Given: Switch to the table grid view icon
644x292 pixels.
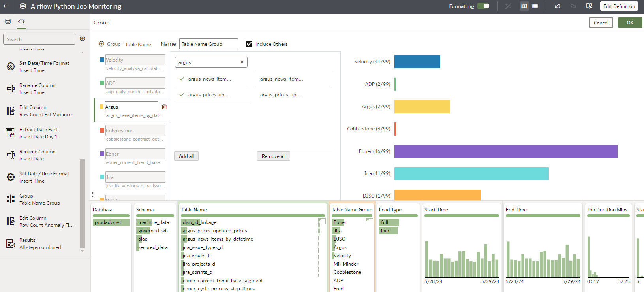Looking at the screenshot, I should pyautogui.click(x=524, y=6).
